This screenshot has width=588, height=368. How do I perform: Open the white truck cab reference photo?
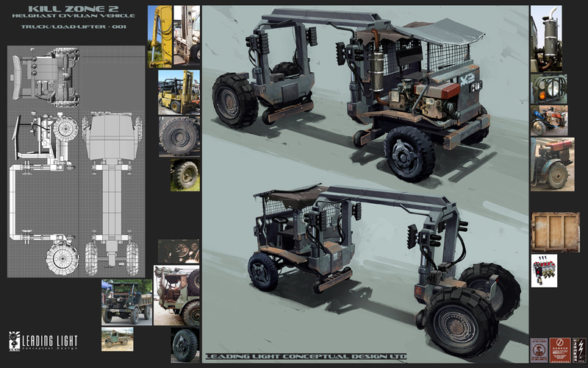(x=187, y=35)
